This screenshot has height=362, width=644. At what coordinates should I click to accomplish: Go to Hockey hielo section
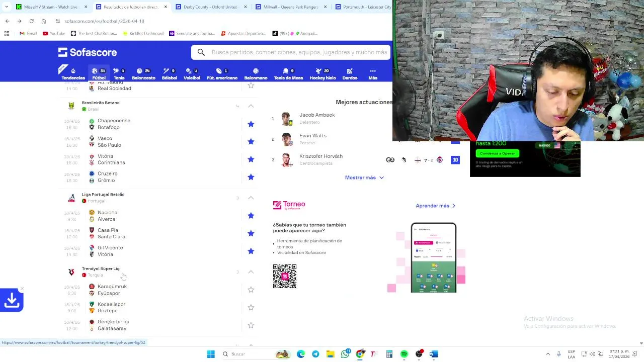click(x=323, y=74)
